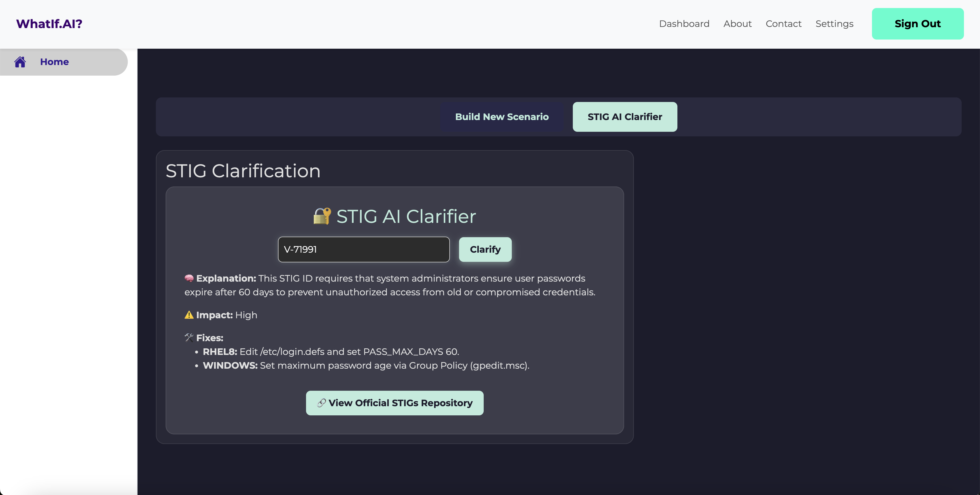Switch to Build New Scenario tab
The width and height of the screenshot is (980, 495).
point(501,117)
